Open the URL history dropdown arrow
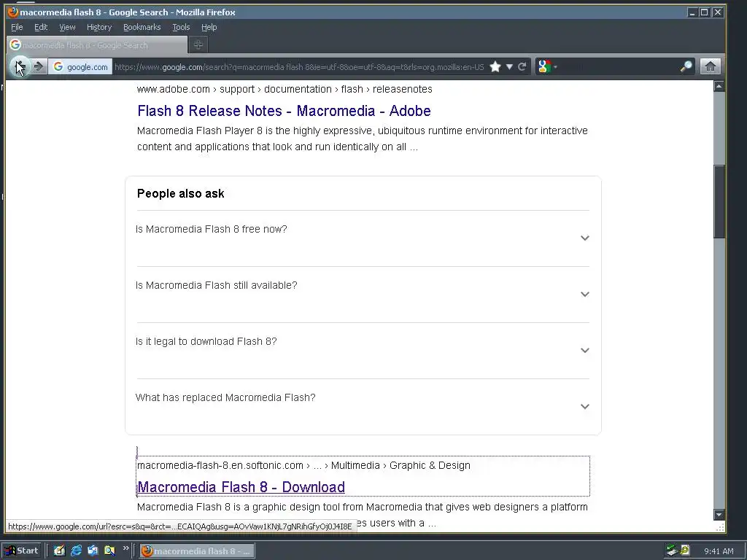This screenshot has width=747, height=560. tap(509, 66)
